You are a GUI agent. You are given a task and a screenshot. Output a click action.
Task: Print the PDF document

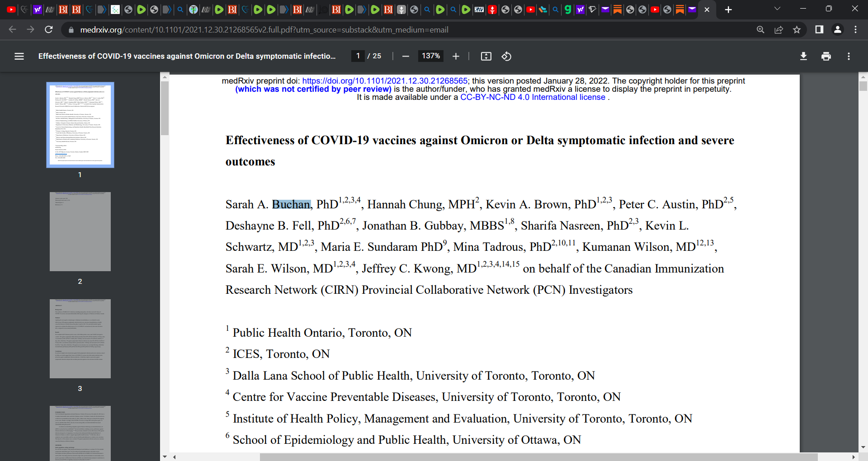826,56
